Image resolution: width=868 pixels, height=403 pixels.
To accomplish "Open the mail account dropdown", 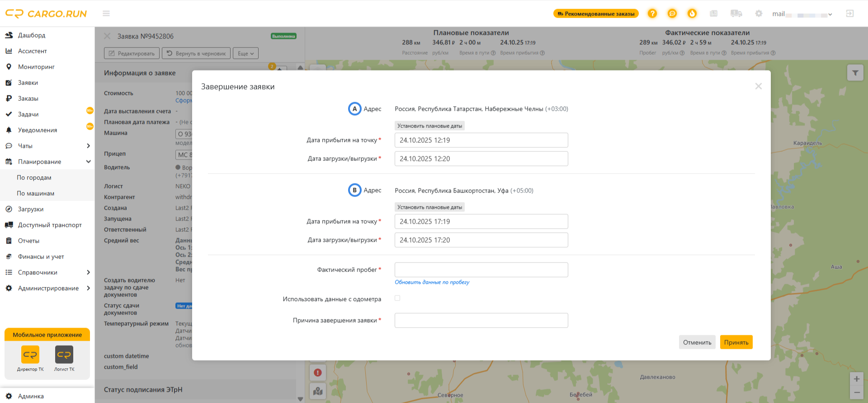I will [x=802, y=14].
